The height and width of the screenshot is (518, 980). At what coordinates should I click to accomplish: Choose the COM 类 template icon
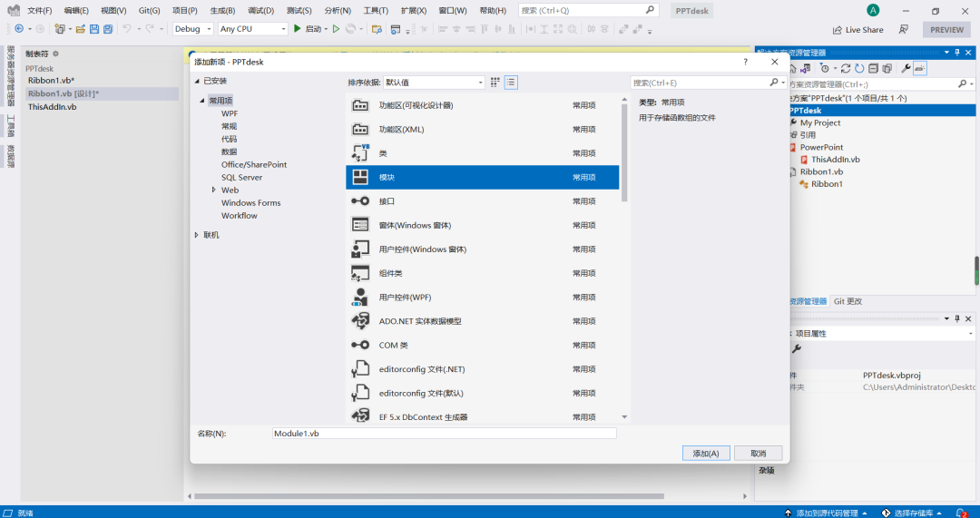pyautogui.click(x=359, y=345)
